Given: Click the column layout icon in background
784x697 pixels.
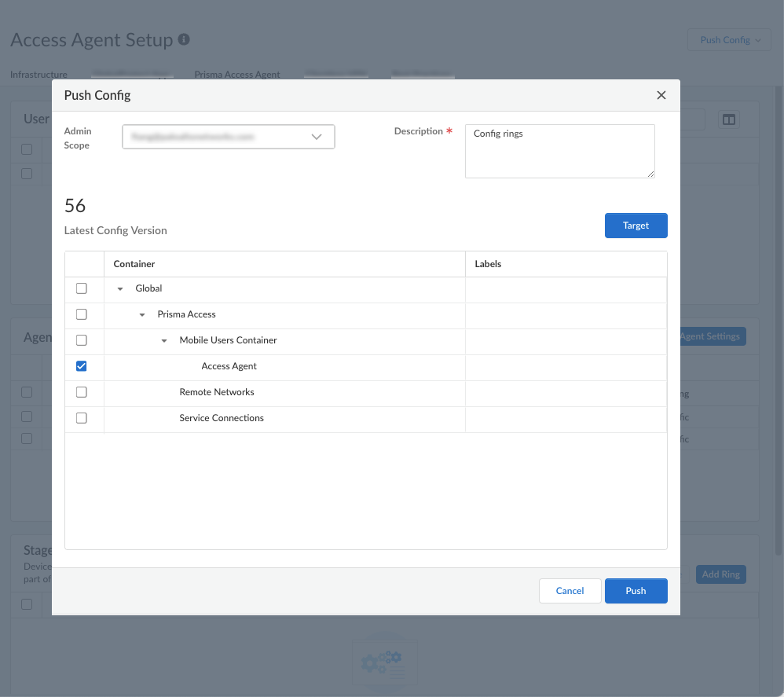Looking at the screenshot, I should click(728, 120).
